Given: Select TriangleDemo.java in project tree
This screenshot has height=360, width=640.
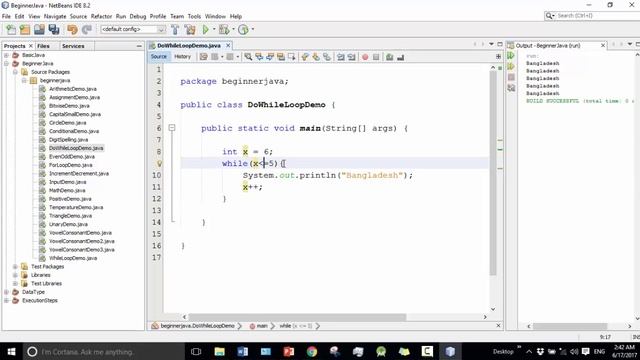Looking at the screenshot, I should point(70,216).
